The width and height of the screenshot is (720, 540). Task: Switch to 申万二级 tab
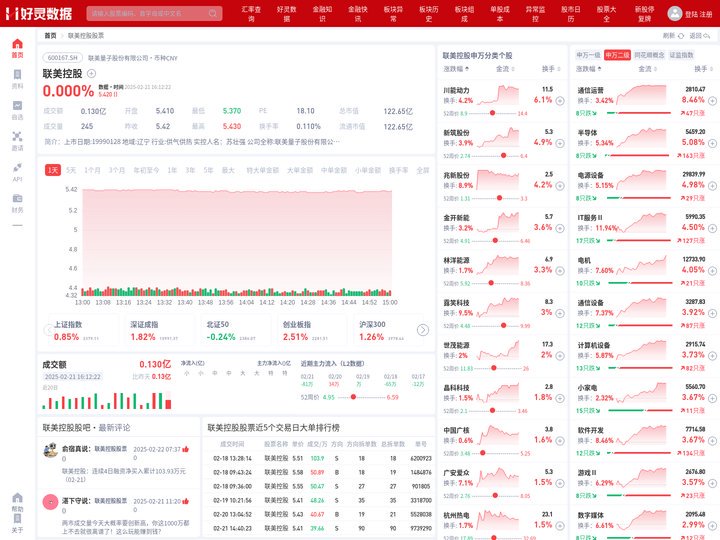click(617, 55)
